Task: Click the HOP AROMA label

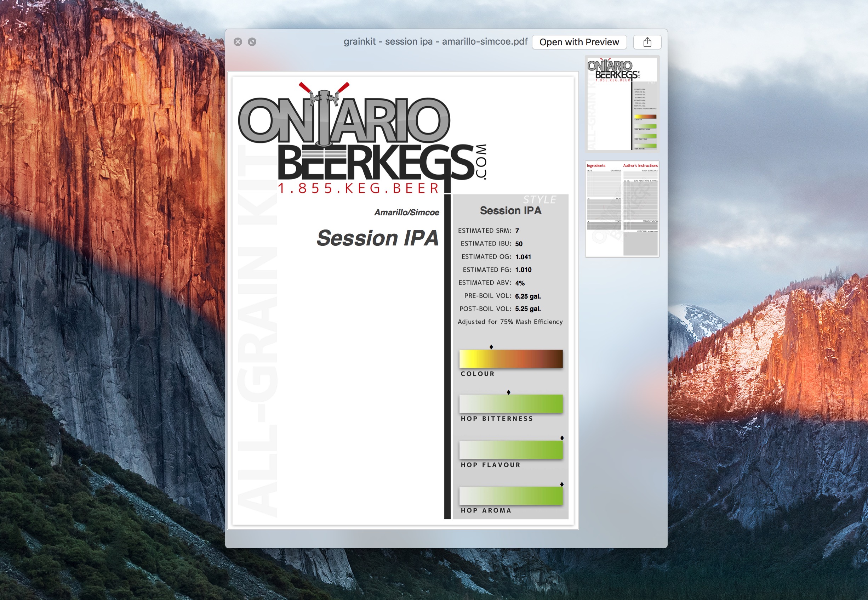Action: click(x=486, y=510)
